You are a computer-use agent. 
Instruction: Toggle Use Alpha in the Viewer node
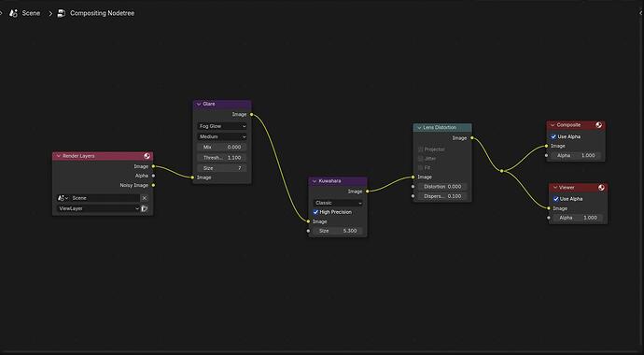tap(556, 199)
